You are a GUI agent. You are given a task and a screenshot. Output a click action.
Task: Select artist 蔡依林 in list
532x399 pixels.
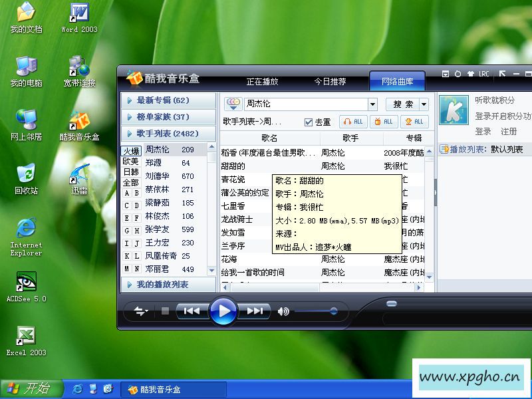coord(174,190)
